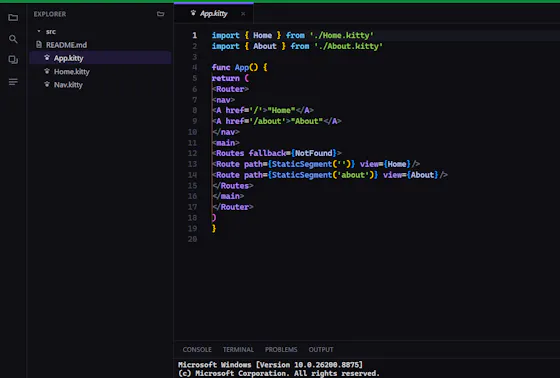
Task: Click 'func App()' declaration on line 4
Action: [x=235, y=67]
